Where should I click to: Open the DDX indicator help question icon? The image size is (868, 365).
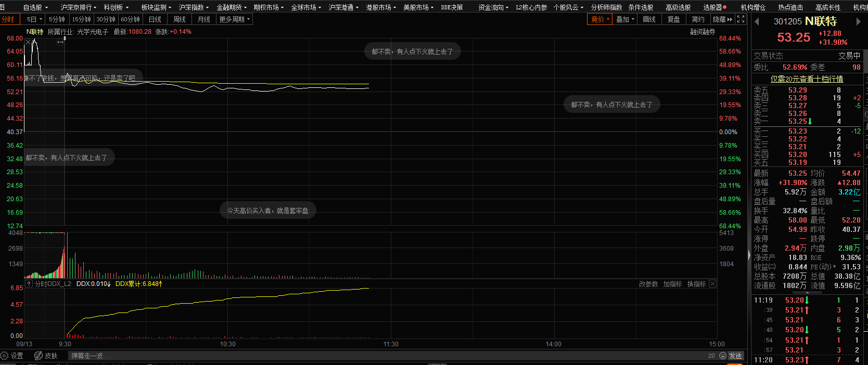[29, 284]
